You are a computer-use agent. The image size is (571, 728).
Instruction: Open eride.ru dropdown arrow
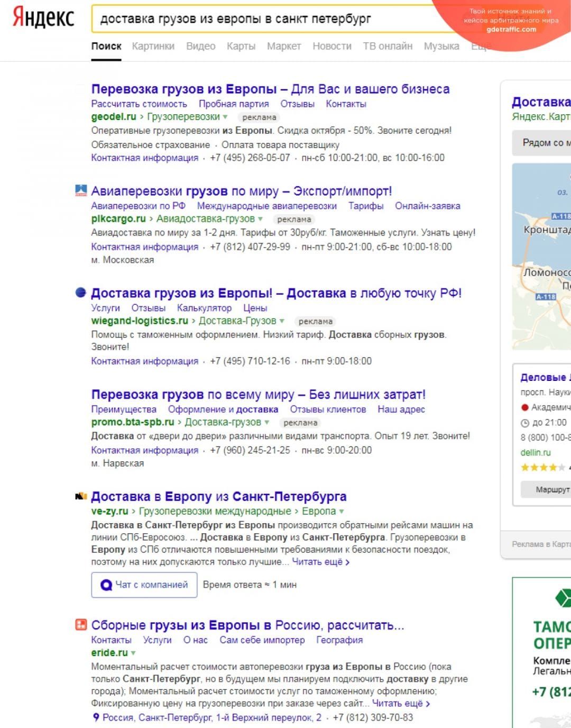point(133,653)
